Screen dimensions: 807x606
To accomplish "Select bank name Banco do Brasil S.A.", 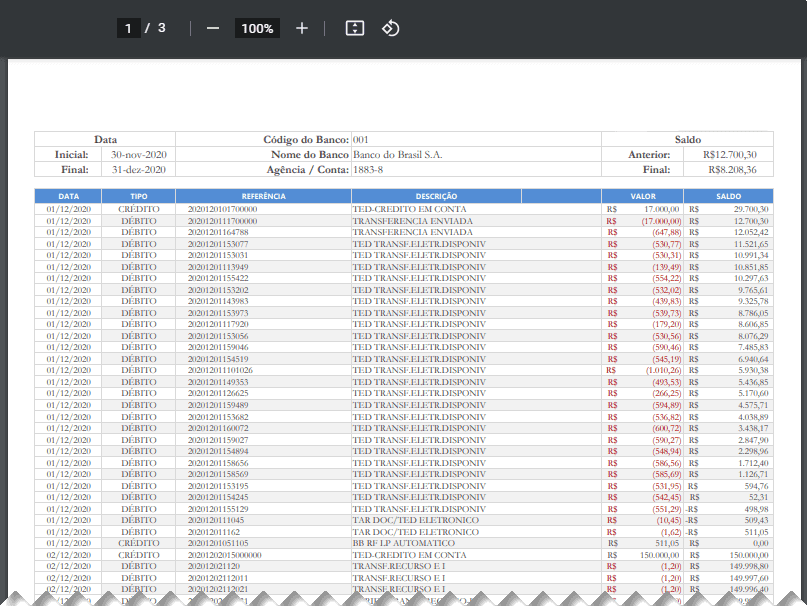I will 397,154.
